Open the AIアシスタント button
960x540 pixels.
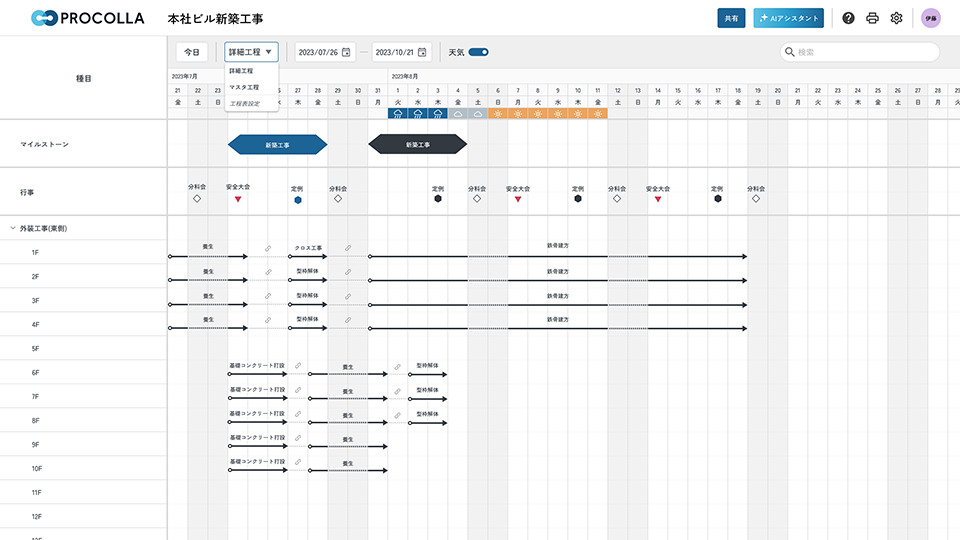[789, 18]
